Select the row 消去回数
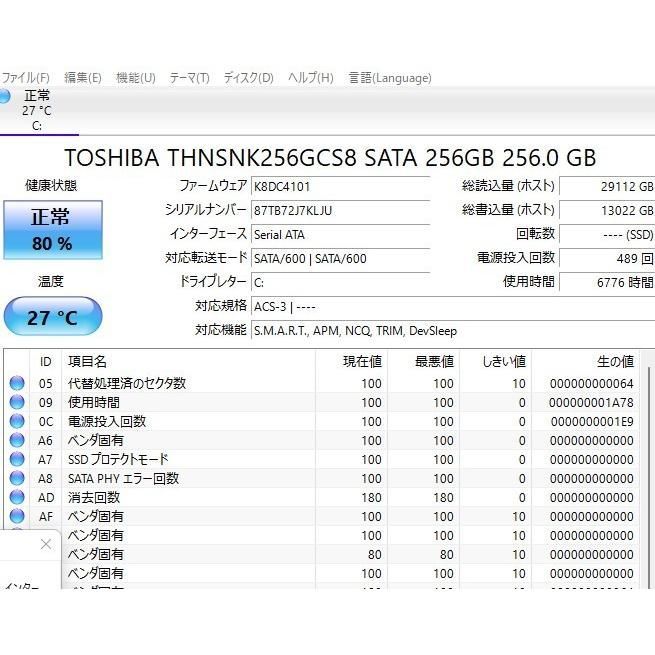The height and width of the screenshot is (655, 655). [x=322, y=497]
